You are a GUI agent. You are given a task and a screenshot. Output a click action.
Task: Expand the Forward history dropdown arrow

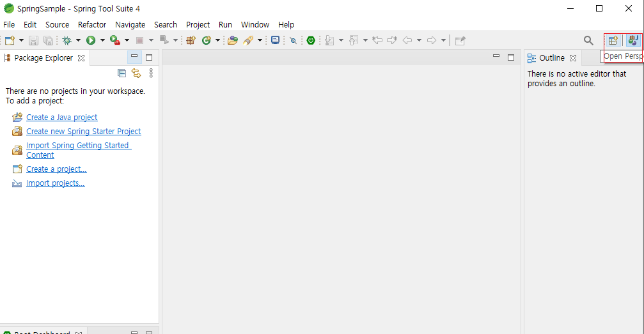tap(443, 40)
